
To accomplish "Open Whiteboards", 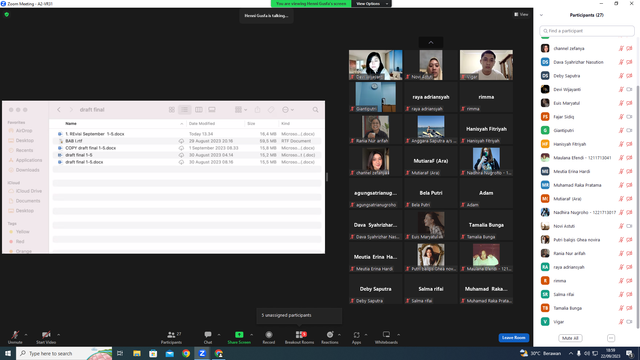I will pos(386,337).
